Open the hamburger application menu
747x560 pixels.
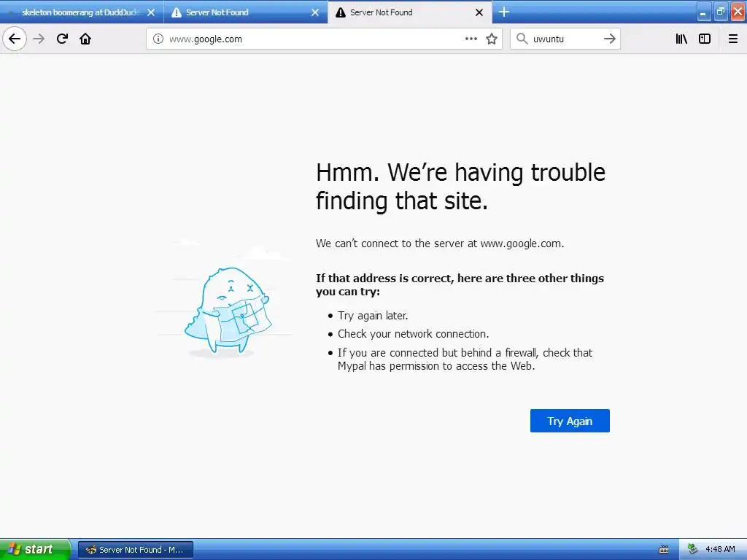pyautogui.click(x=733, y=39)
